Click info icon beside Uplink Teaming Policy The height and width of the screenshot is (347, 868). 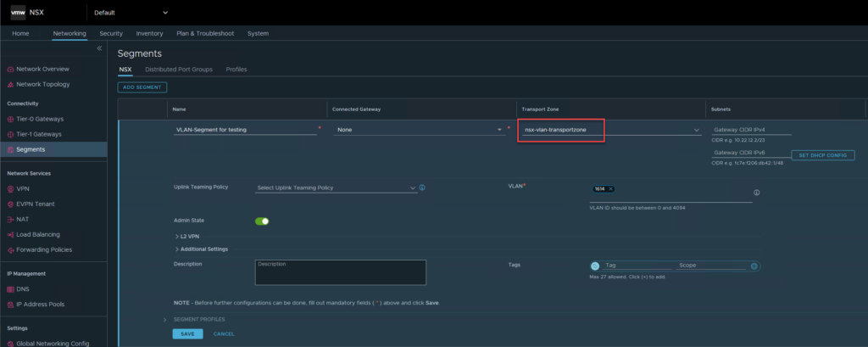click(x=422, y=187)
